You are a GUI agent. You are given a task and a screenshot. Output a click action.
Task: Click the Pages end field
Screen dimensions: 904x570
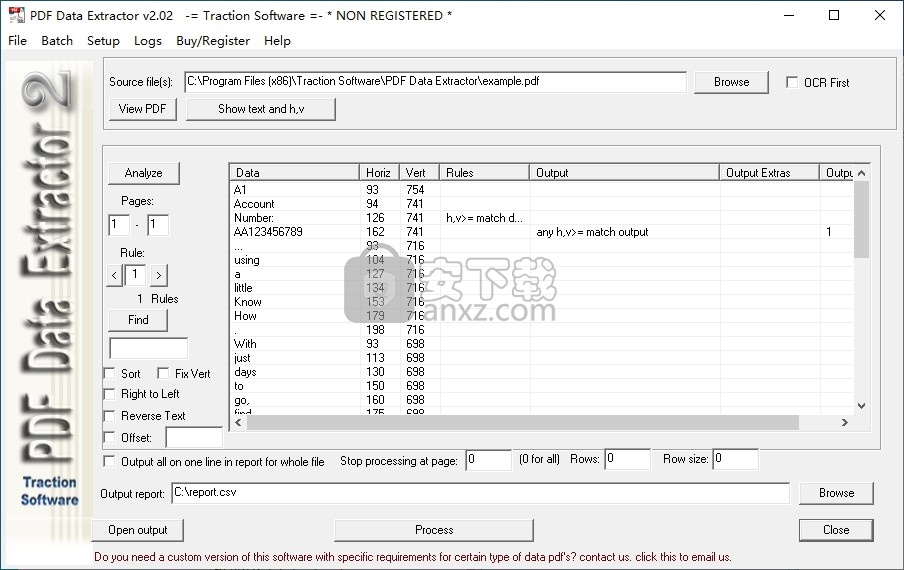coord(158,225)
